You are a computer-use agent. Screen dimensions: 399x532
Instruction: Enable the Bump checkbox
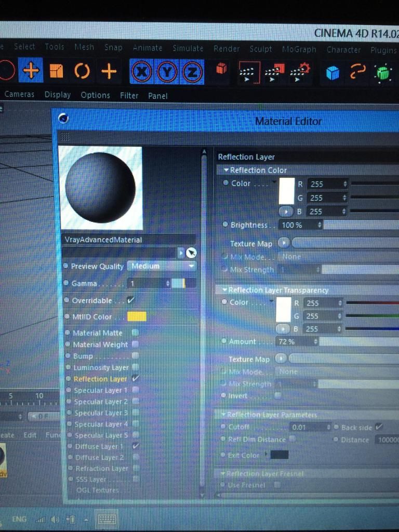tap(136, 355)
